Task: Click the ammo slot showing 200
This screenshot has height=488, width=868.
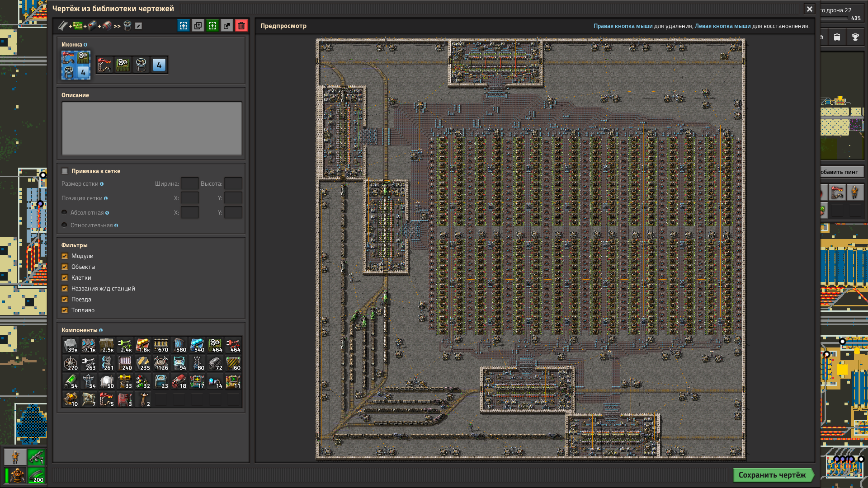Action: click(x=36, y=475)
